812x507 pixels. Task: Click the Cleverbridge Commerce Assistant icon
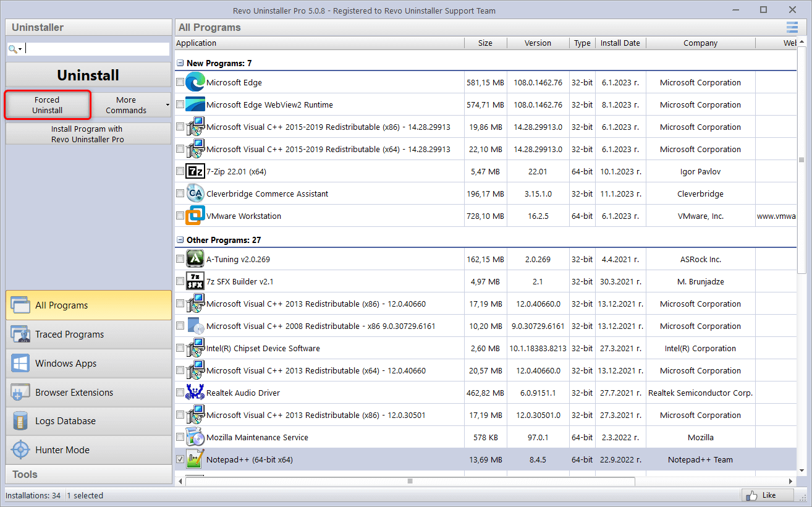[x=195, y=194]
